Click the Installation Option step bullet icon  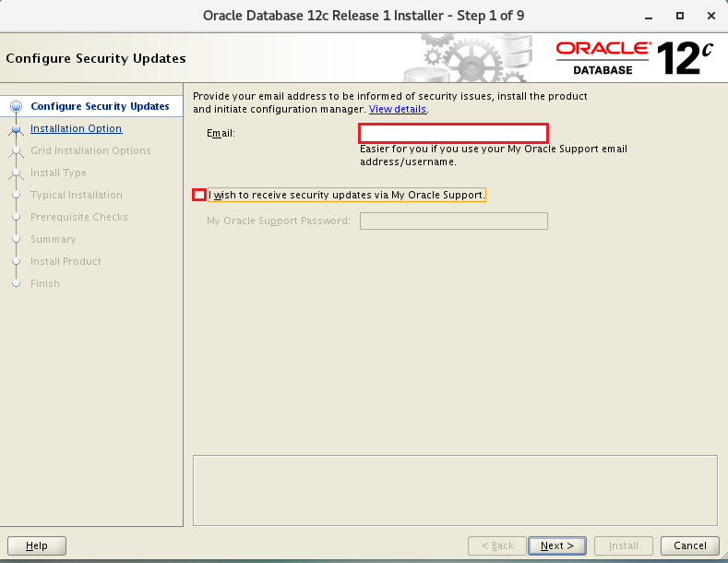[x=17, y=129]
